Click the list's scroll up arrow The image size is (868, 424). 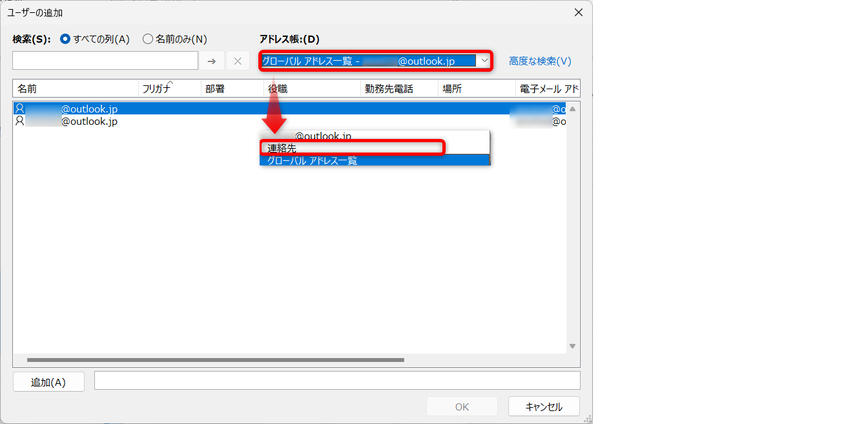572,109
